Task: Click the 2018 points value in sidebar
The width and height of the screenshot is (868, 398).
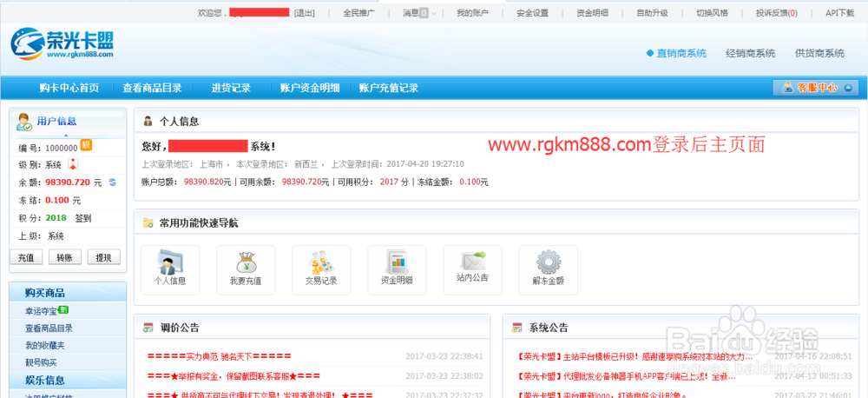Action: 56,218
